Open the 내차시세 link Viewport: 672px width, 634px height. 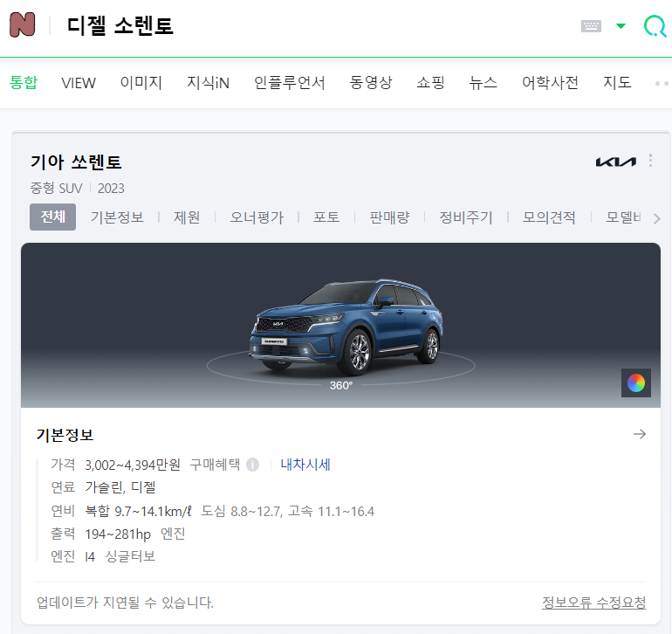point(305,465)
